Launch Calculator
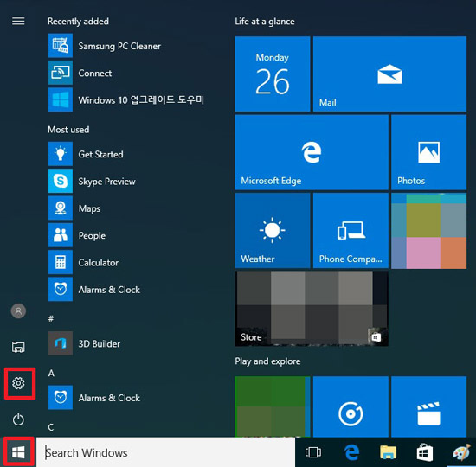This screenshot has height=467, width=476. (x=83, y=262)
